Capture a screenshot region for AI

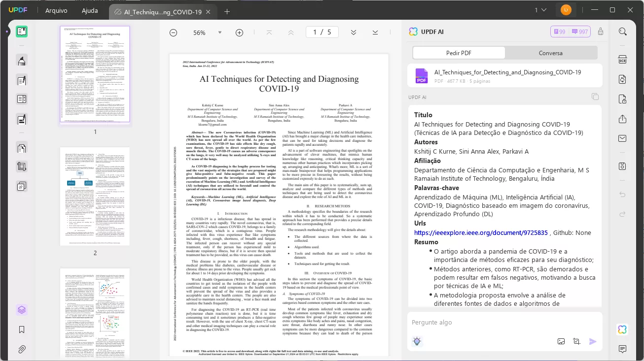click(576, 341)
